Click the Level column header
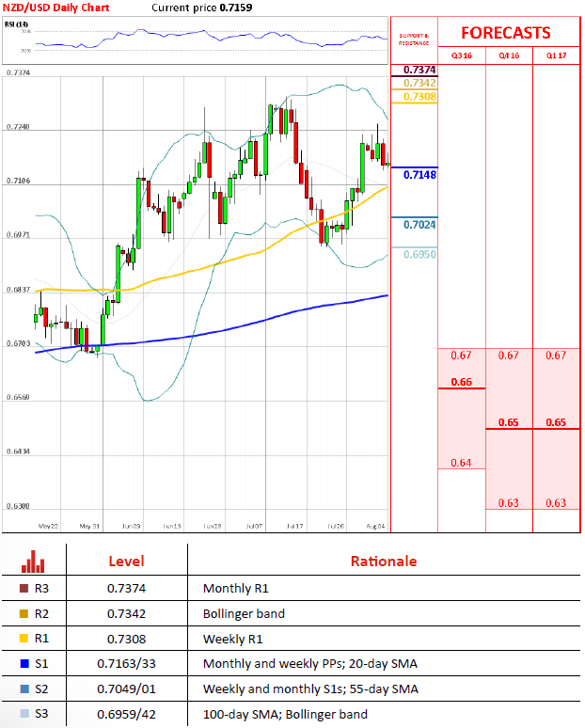Image resolution: width=585 pixels, height=728 pixels. click(x=126, y=562)
